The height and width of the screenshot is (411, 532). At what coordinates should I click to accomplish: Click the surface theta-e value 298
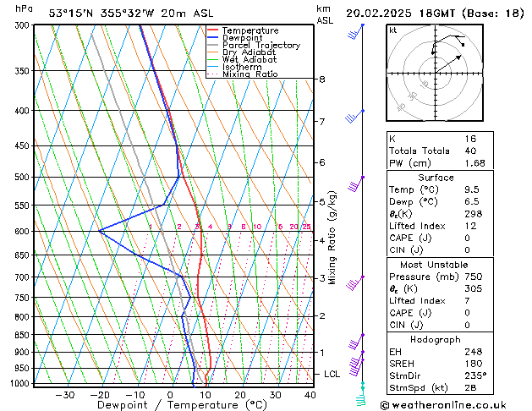pyautogui.click(x=474, y=214)
